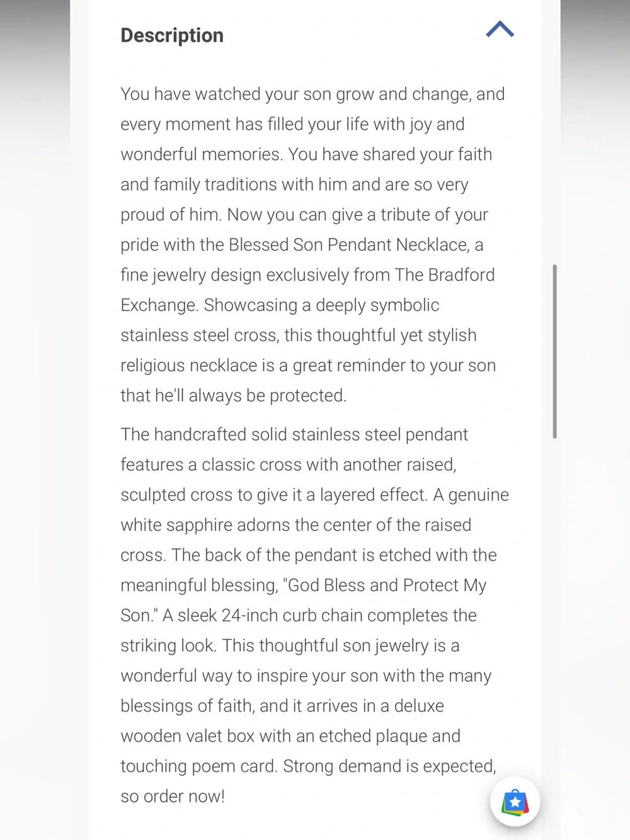Screen dimensions: 630x840
Task: Click the words "touching poem card"
Action: click(198, 766)
